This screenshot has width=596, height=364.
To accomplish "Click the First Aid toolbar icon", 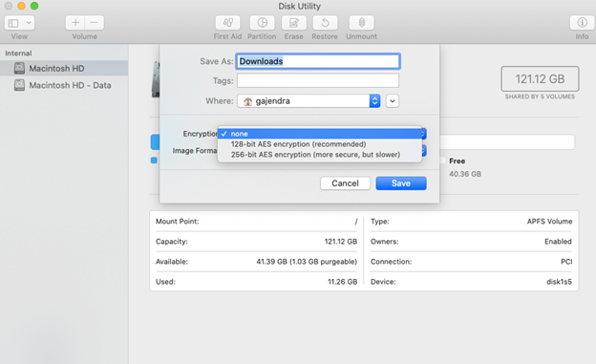I will pos(227,23).
